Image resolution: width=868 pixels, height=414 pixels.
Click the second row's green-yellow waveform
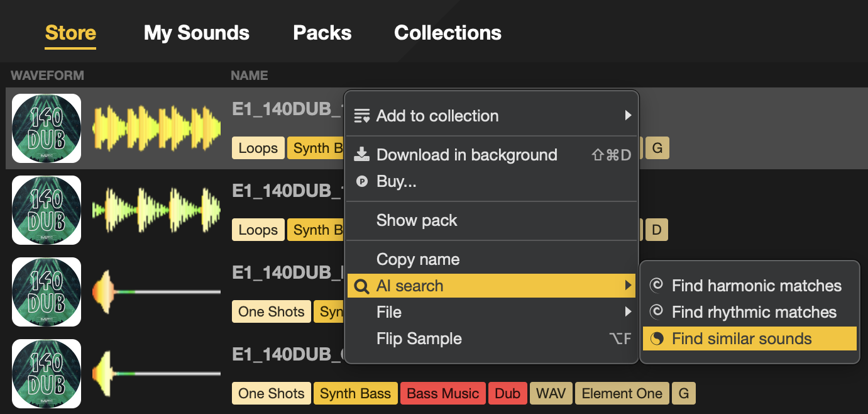tap(157, 210)
